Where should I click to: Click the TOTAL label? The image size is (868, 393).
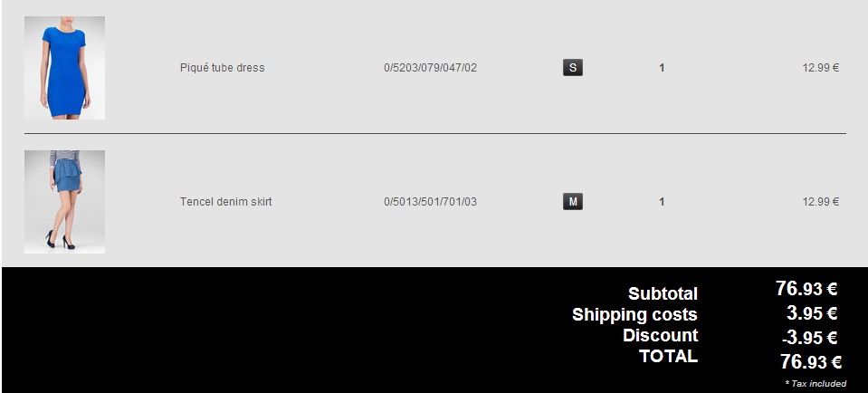point(668,357)
